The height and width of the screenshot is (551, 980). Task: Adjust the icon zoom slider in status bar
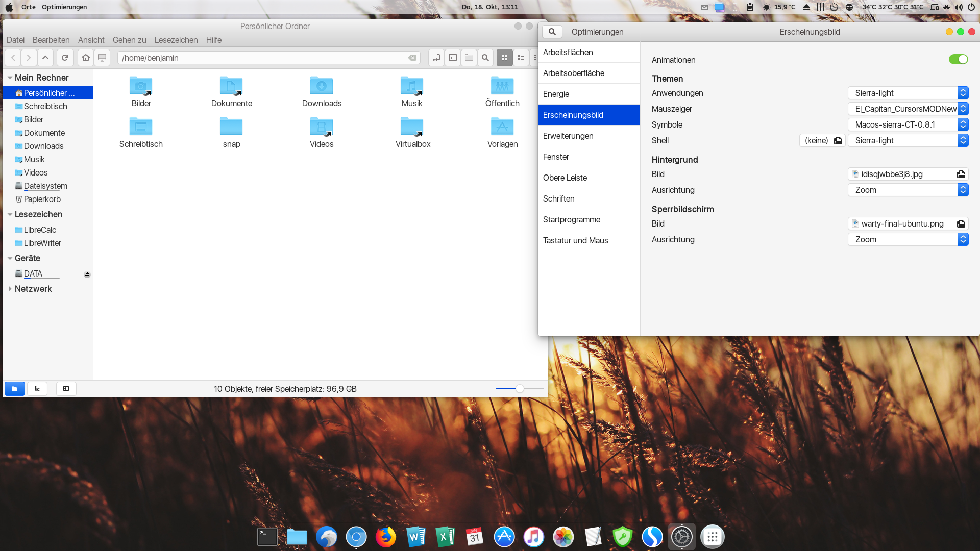click(x=520, y=389)
